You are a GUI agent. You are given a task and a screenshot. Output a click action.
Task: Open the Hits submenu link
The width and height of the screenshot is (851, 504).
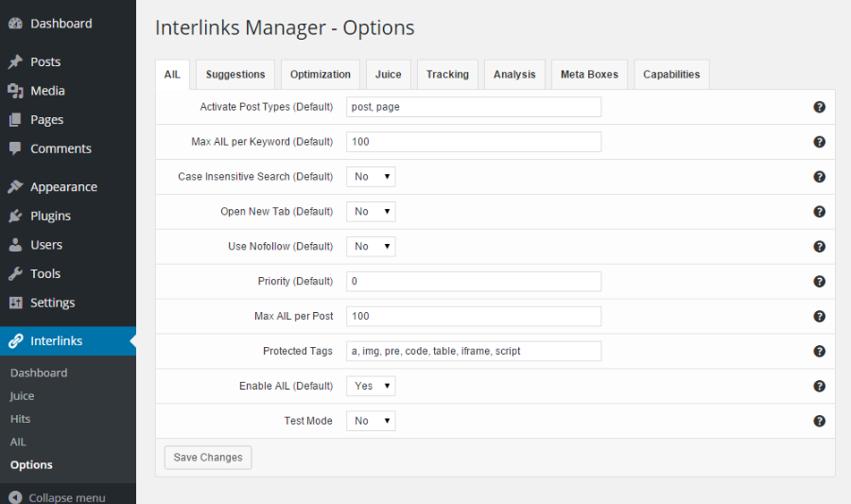(20, 419)
